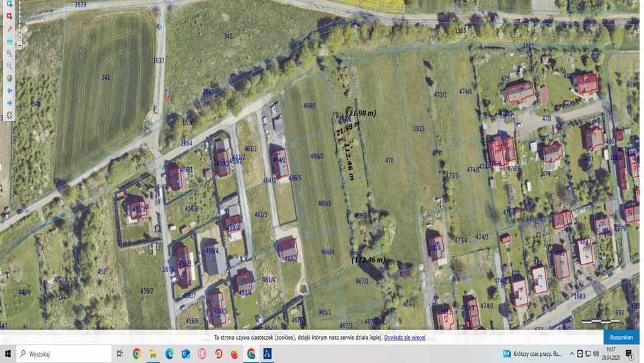Click parcel label 470 on the map
This screenshot has height=363, width=644.
pos(390,161)
